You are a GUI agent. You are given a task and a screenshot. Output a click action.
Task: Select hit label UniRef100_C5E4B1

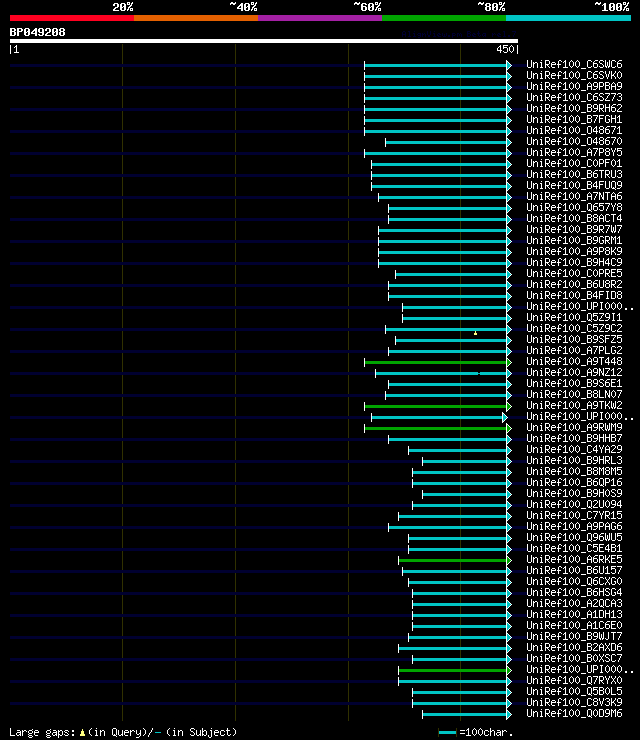pos(574,549)
